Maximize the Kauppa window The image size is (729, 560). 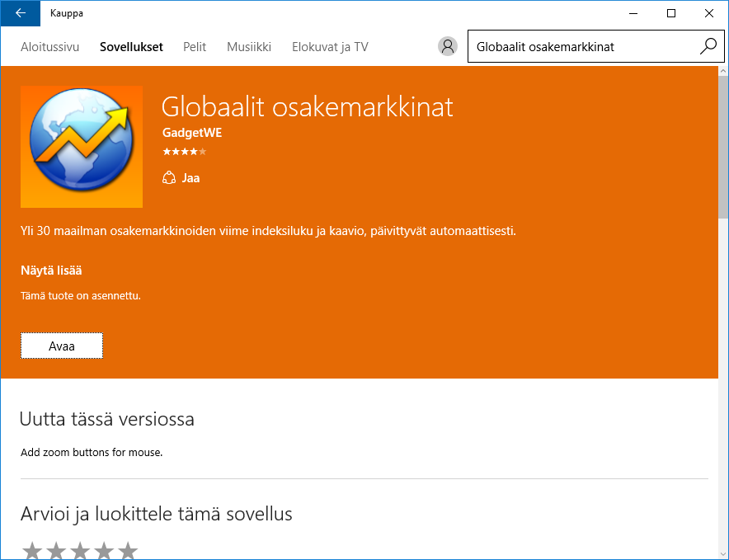click(671, 13)
